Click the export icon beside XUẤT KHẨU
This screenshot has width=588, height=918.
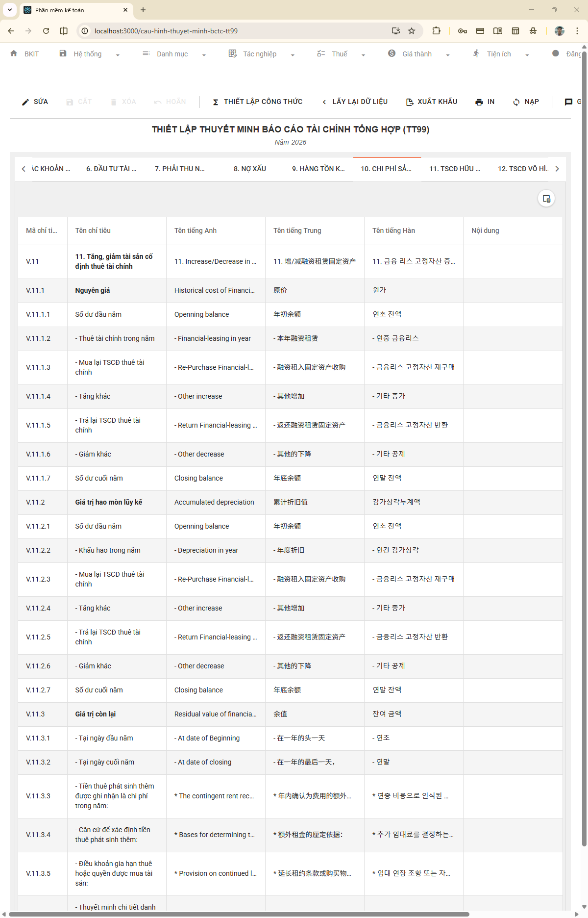(x=410, y=102)
